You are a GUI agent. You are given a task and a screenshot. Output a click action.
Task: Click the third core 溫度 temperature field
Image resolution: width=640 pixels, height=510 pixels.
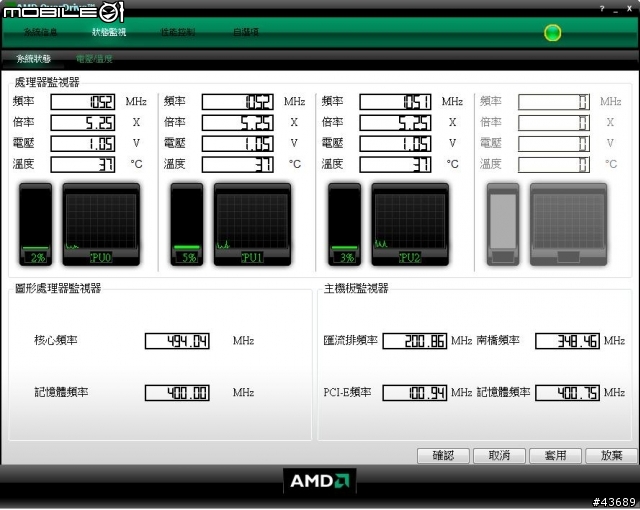(395, 164)
